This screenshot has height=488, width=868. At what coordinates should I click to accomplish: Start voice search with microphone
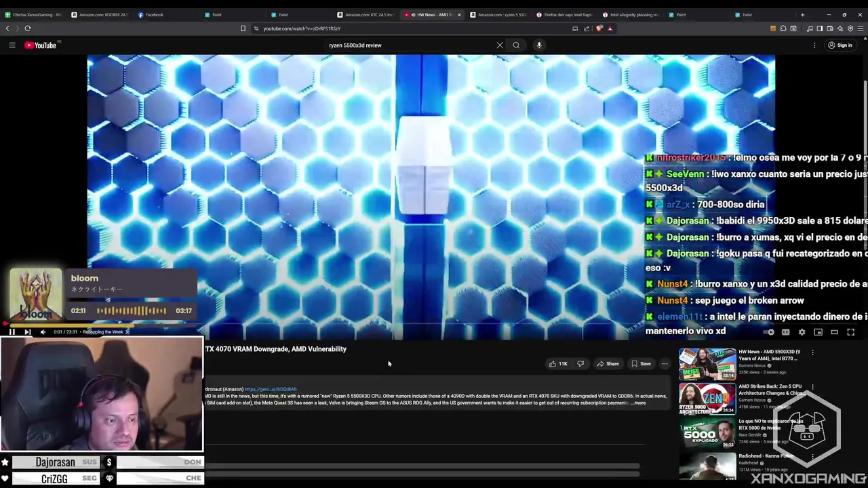pos(539,45)
